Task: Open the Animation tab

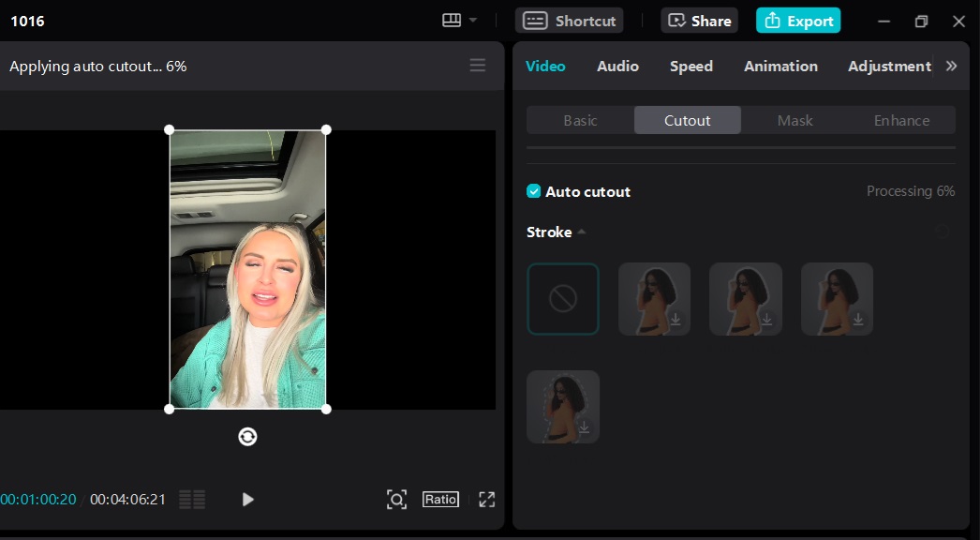Action: pos(780,67)
